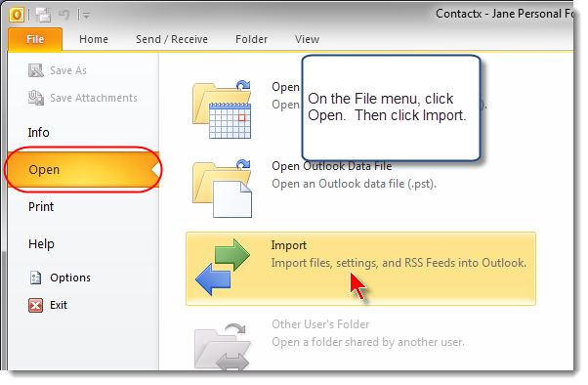Switch to the View tab
Image resolution: width=588 pixels, height=385 pixels.
point(307,39)
